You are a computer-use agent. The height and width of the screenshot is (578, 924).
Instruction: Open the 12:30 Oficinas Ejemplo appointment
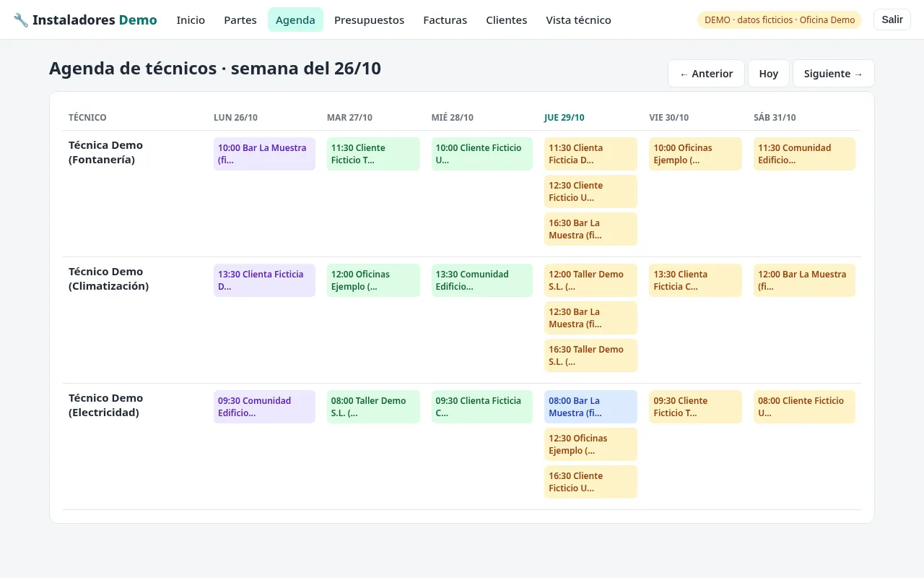590,444
